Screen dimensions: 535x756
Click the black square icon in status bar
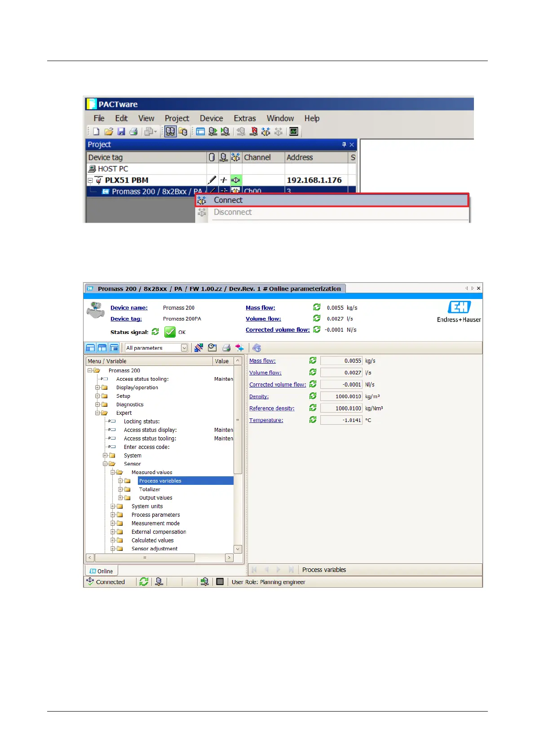(220, 582)
